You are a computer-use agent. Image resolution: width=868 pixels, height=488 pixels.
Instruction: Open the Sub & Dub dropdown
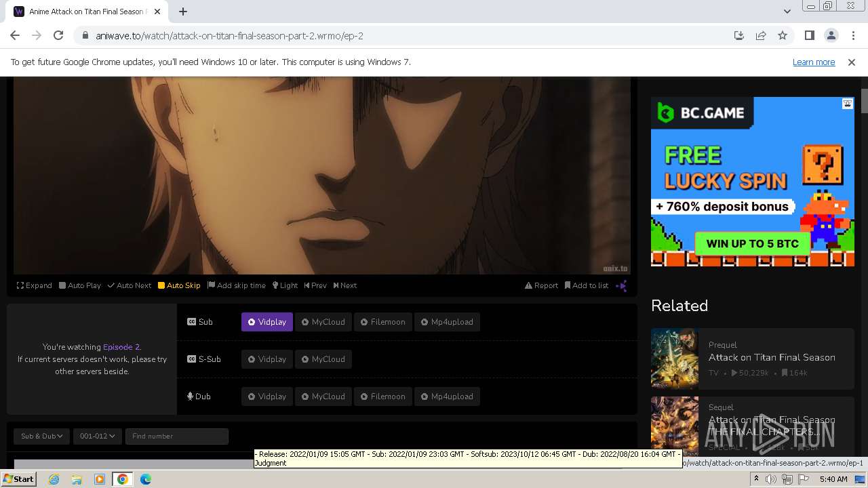41,436
